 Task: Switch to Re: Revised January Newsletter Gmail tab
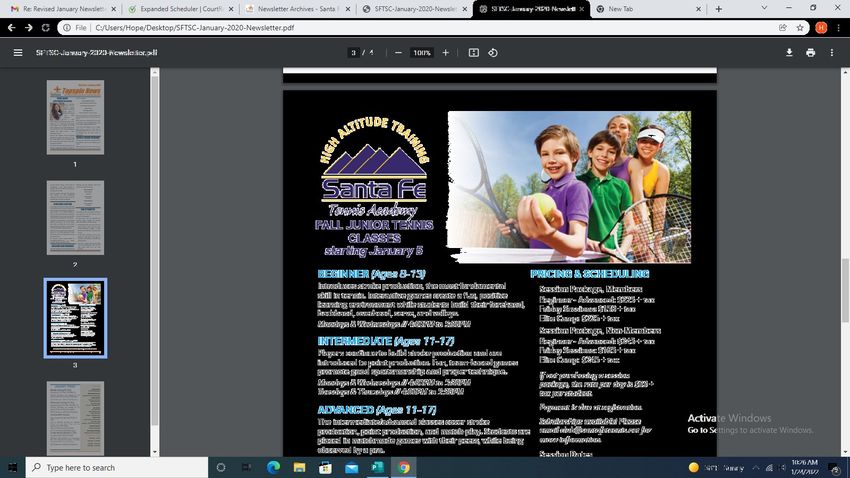(64, 9)
